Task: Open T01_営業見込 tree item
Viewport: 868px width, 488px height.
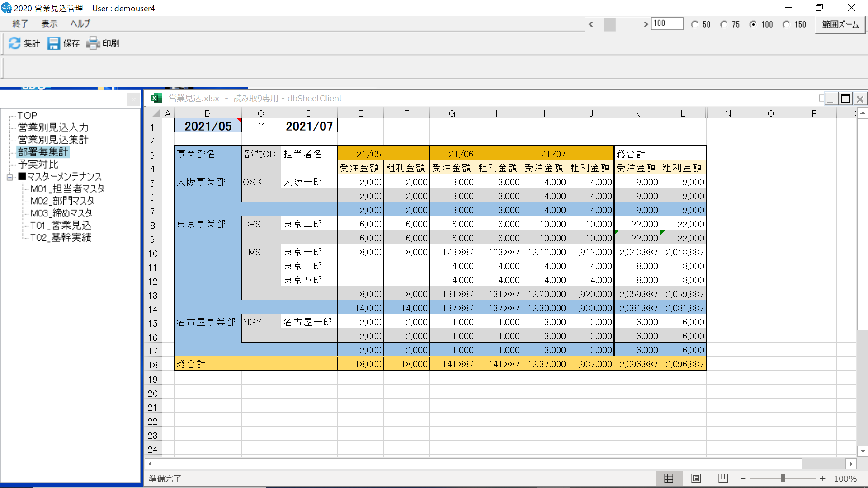Action: tap(61, 225)
